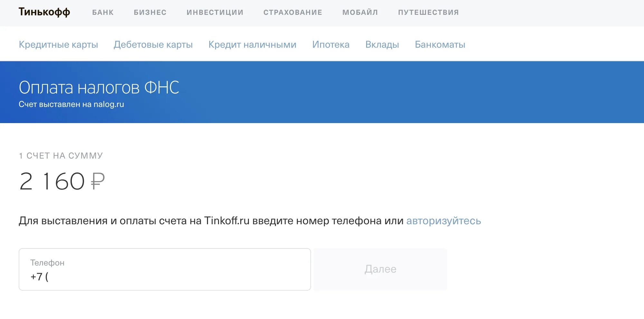Click the авторизуйтесь link

tap(444, 221)
